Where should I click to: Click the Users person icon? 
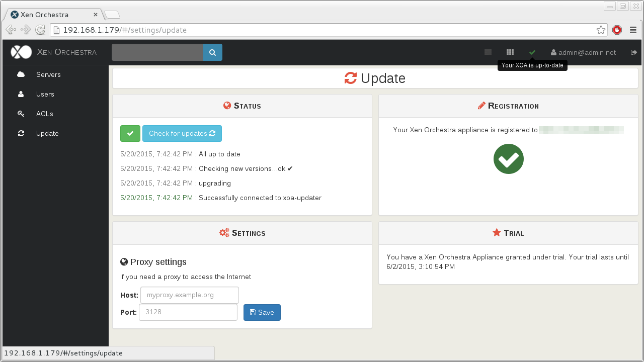[21, 94]
